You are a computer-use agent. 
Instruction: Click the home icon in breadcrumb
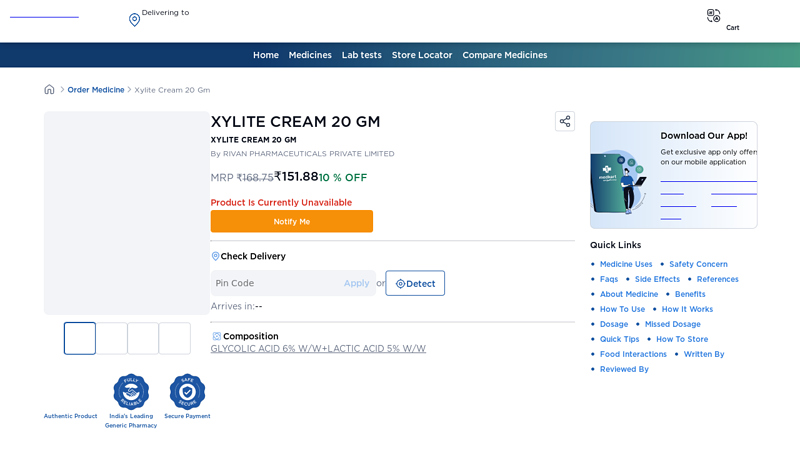(x=49, y=90)
